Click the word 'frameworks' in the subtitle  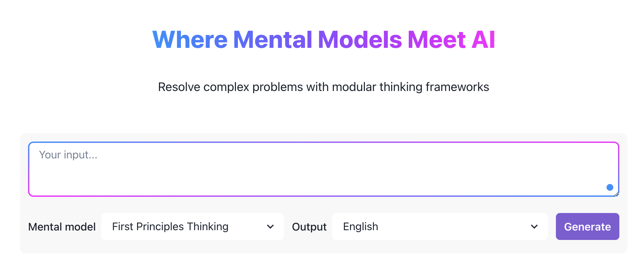click(x=457, y=87)
